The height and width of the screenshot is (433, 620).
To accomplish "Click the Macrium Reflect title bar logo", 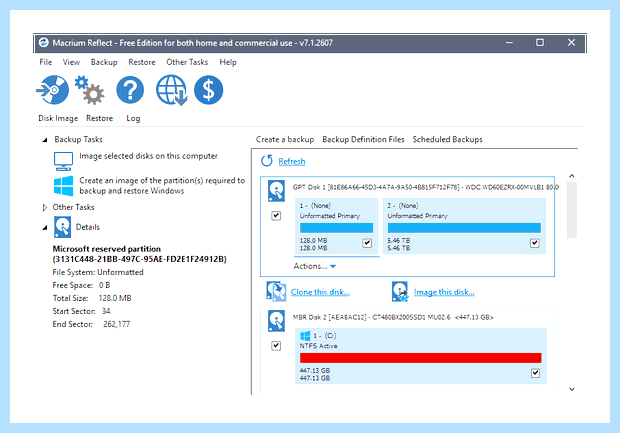I will point(44,42).
